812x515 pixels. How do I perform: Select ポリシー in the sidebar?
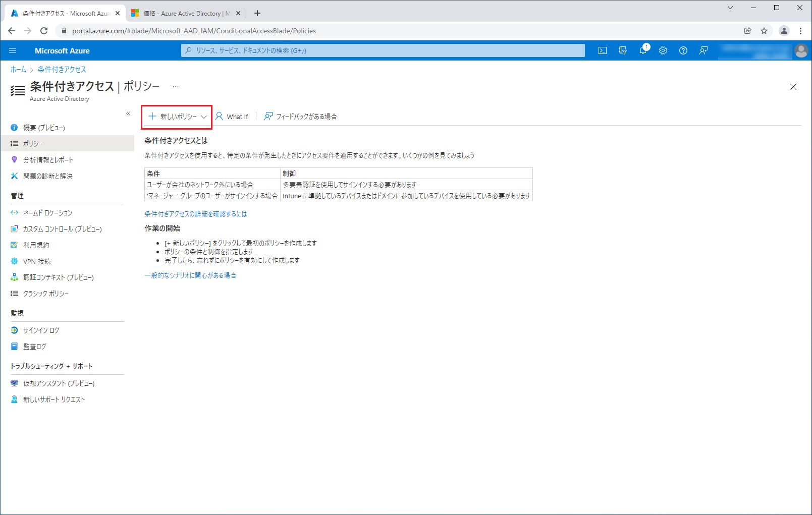67,144
